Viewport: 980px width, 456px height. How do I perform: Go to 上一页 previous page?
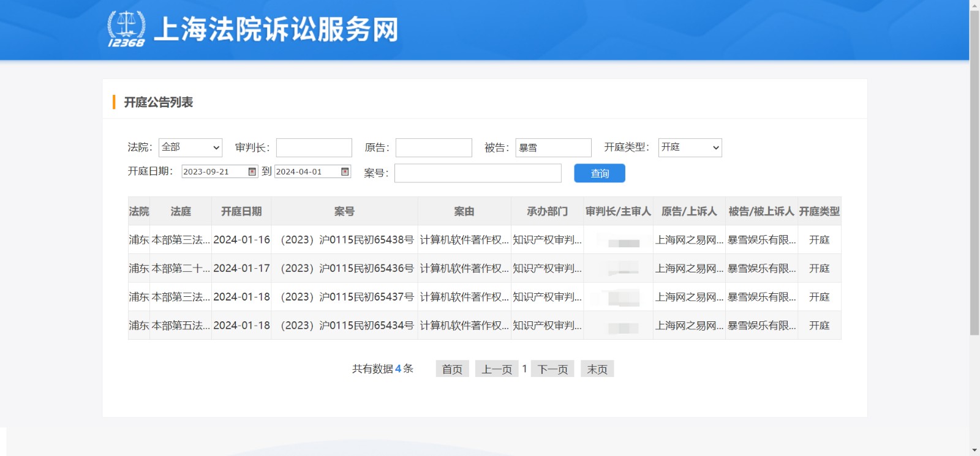click(x=496, y=369)
